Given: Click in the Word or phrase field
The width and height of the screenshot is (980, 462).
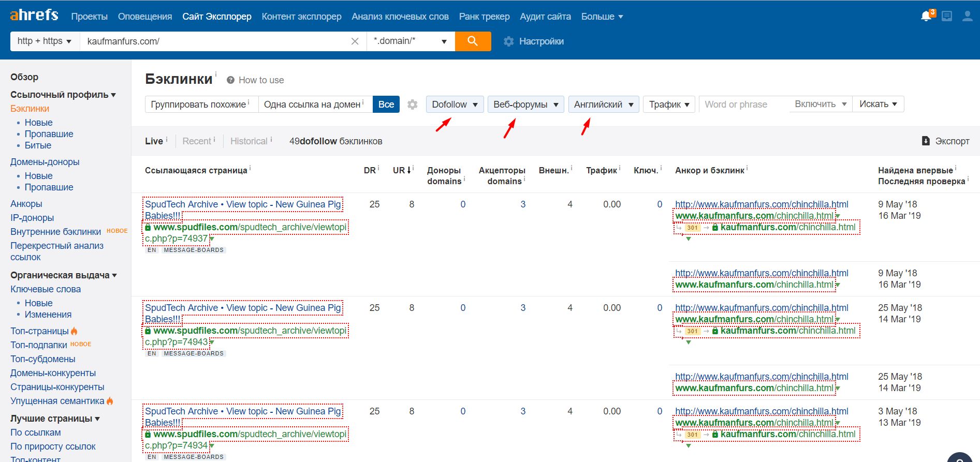Looking at the screenshot, I should coord(743,104).
